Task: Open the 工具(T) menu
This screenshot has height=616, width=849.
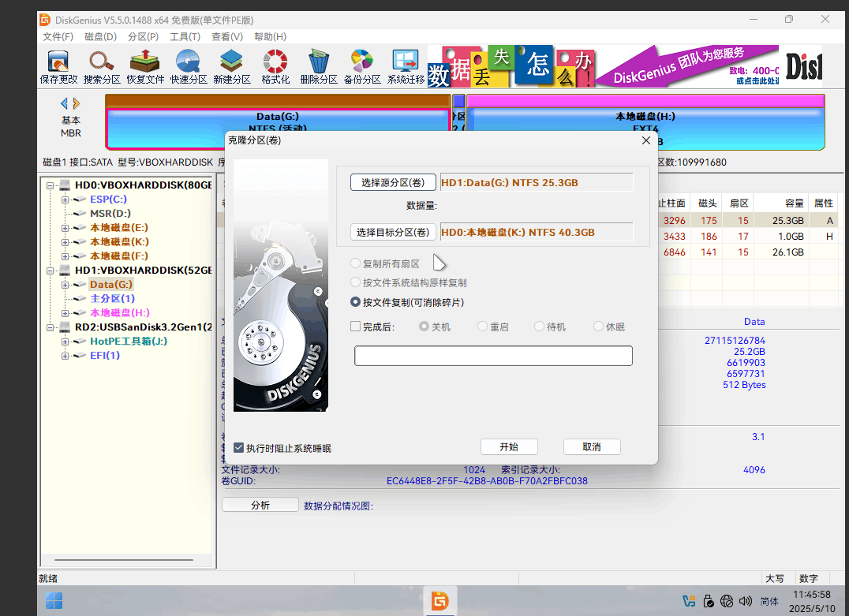Action: [185, 37]
